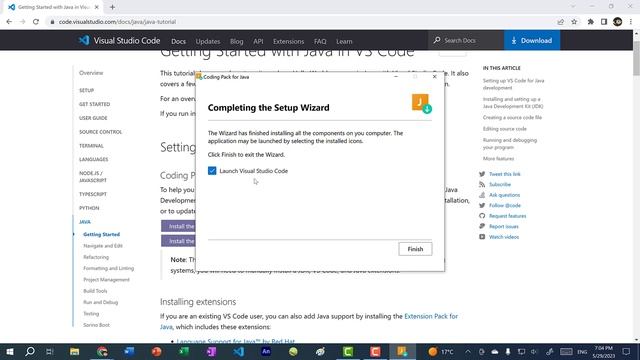Open the Refactoring sidebar link
640x360 pixels.
[x=96, y=257]
